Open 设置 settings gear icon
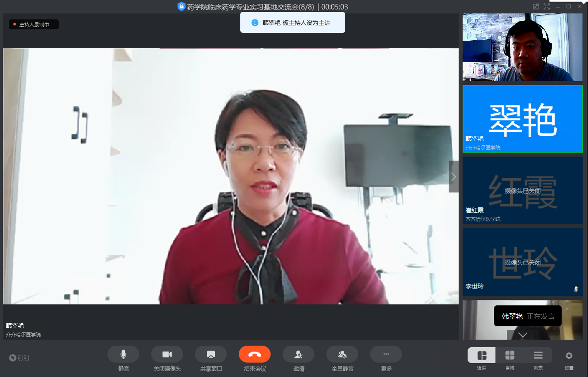The image size is (588, 377). [569, 355]
